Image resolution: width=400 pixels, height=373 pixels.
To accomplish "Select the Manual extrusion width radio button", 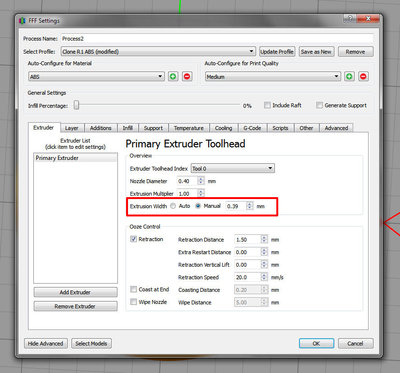I will pyautogui.click(x=198, y=206).
